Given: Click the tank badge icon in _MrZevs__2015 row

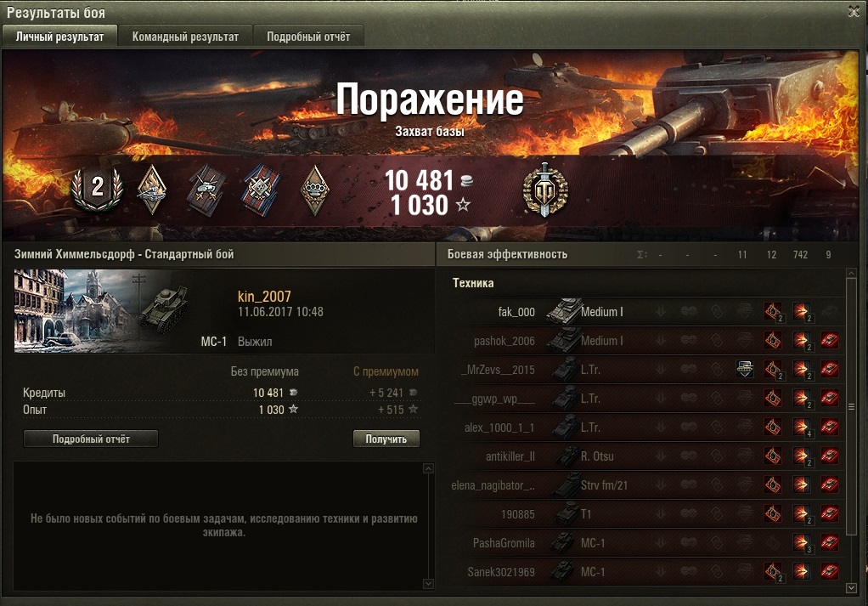Looking at the screenshot, I should (745, 369).
